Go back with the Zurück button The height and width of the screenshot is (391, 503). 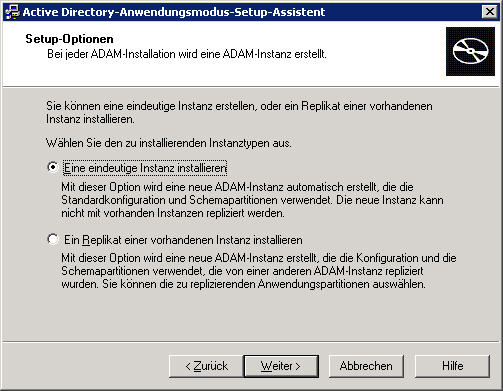(206, 366)
